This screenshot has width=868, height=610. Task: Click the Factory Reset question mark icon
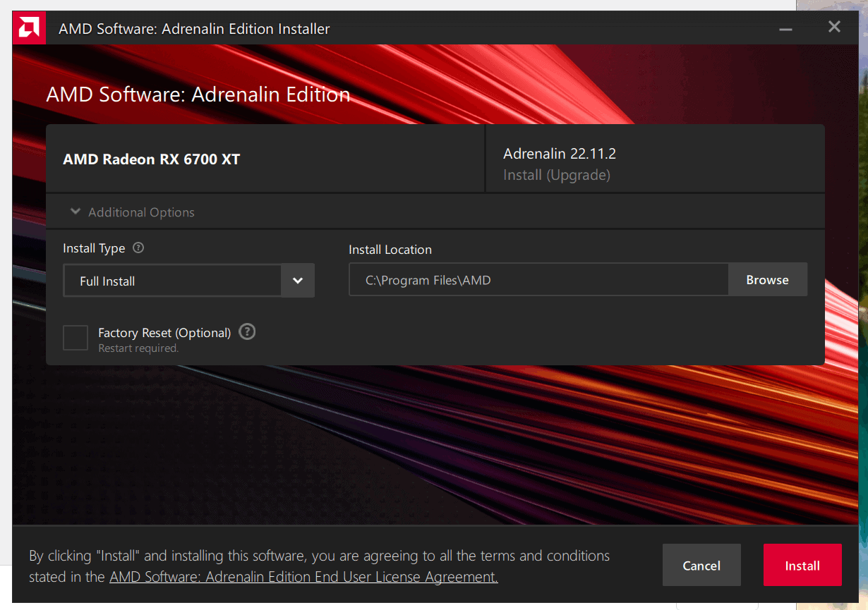246,331
